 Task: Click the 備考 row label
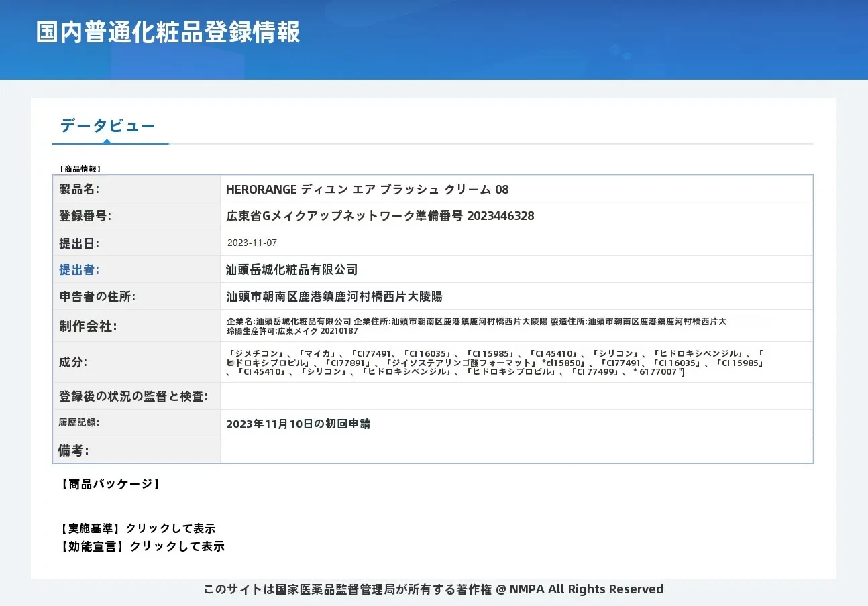[73, 450]
